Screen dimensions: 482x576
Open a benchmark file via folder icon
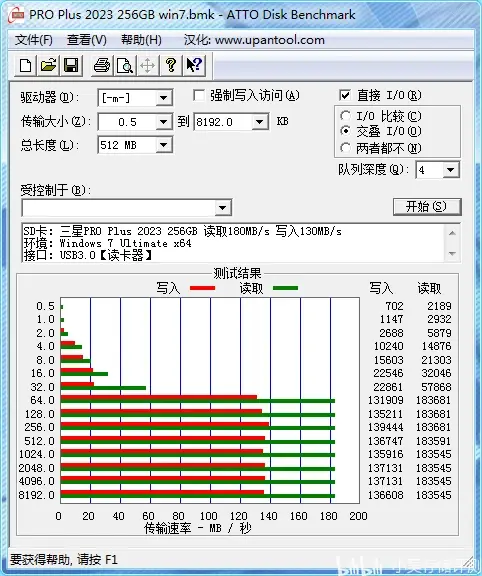tap(48, 65)
